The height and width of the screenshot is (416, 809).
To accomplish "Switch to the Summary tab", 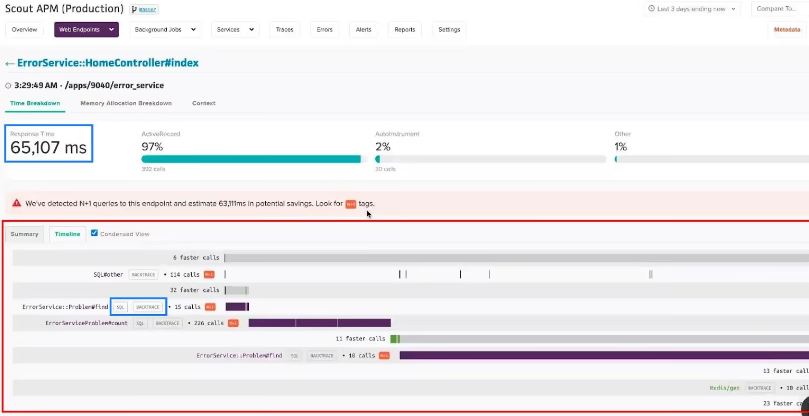I will pos(24,234).
